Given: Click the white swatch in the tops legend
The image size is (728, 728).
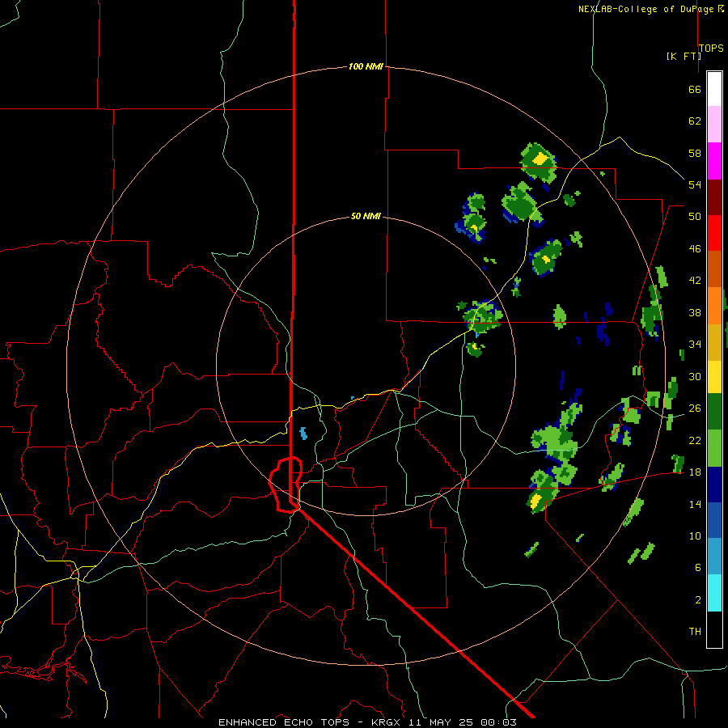Looking at the screenshot, I should click(x=714, y=89).
